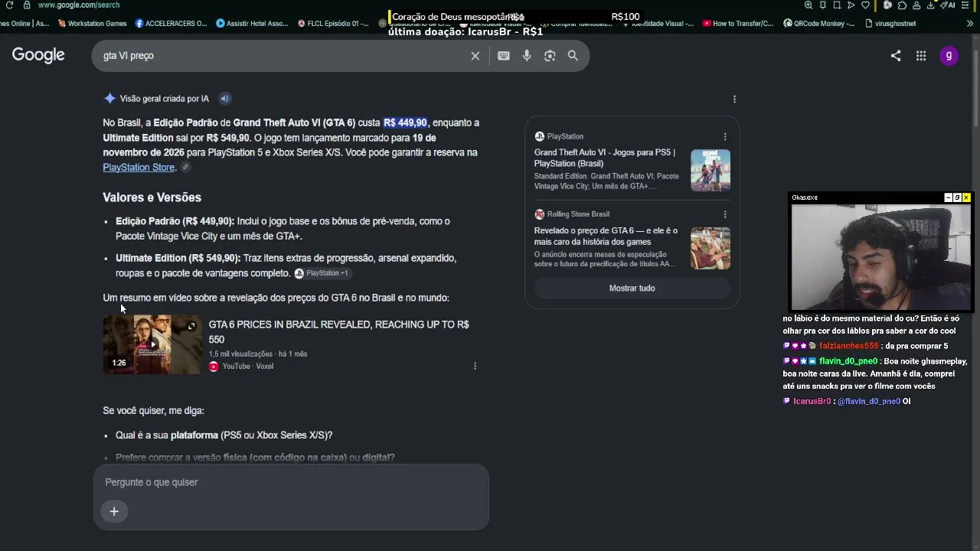Maximize the Ghasexe webcam overlay window
The image size is (980, 551).
[x=957, y=197]
